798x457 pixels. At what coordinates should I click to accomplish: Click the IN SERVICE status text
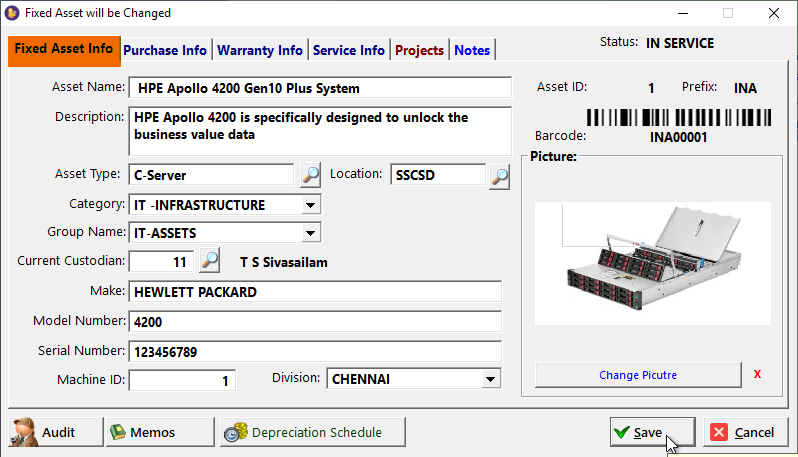tap(680, 43)
